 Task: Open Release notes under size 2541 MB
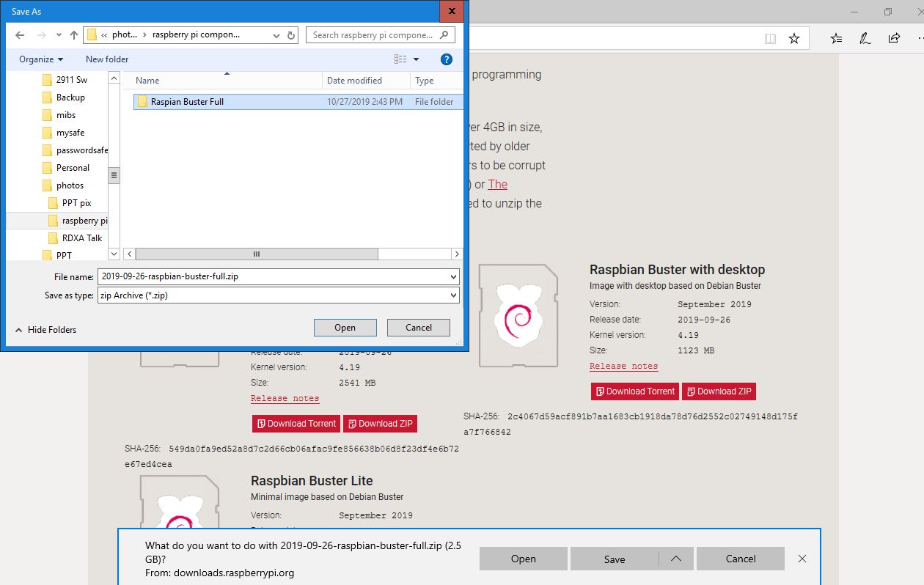(x=285, y=398)
